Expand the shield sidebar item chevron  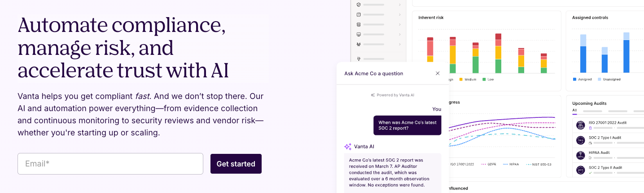click(399, 4)
